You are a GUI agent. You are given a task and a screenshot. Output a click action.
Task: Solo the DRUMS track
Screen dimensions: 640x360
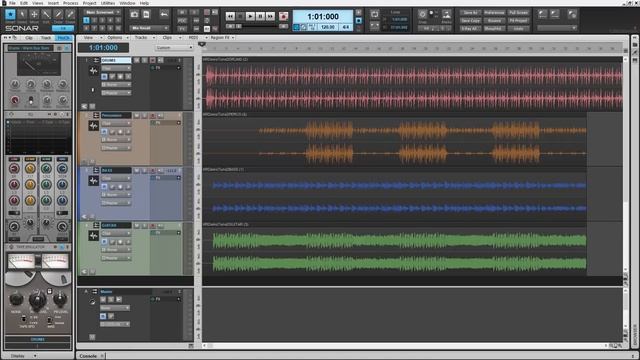144,60
